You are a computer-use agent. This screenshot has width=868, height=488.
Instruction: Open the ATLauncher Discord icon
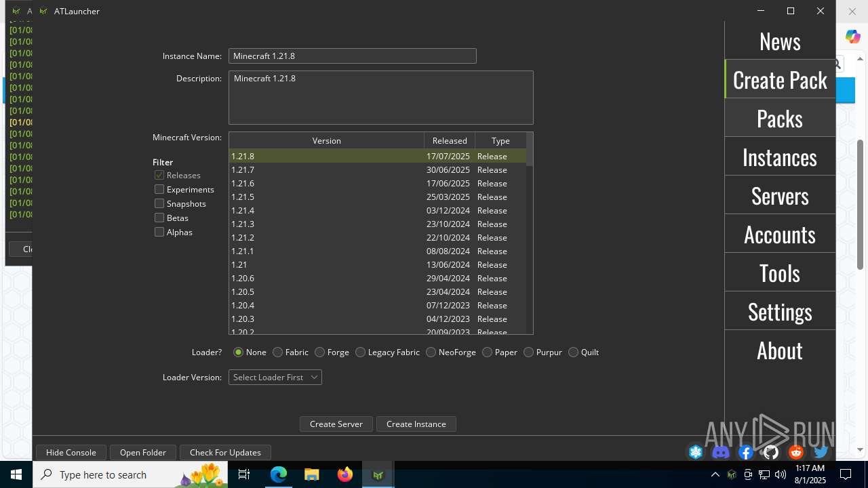(x=721, y=452)
